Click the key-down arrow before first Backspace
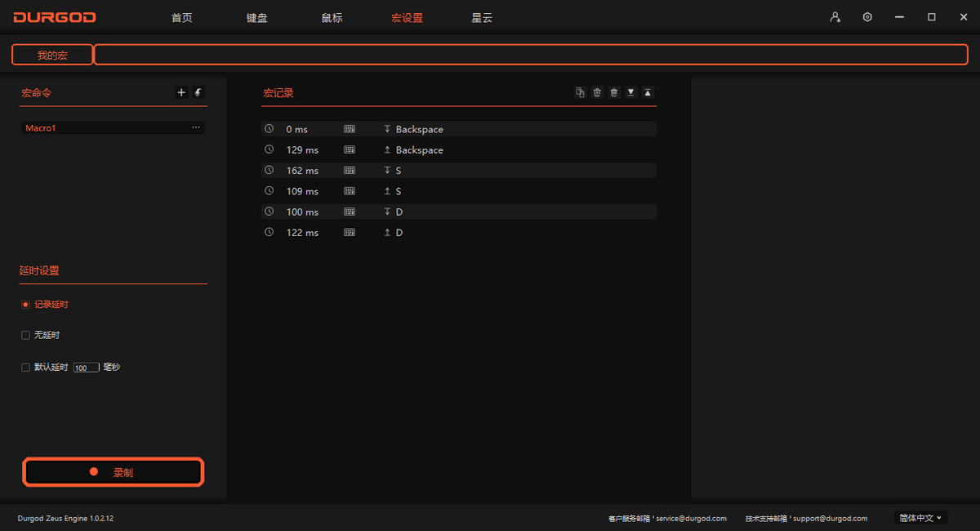The image size is (980, 531). click(387, 129)
